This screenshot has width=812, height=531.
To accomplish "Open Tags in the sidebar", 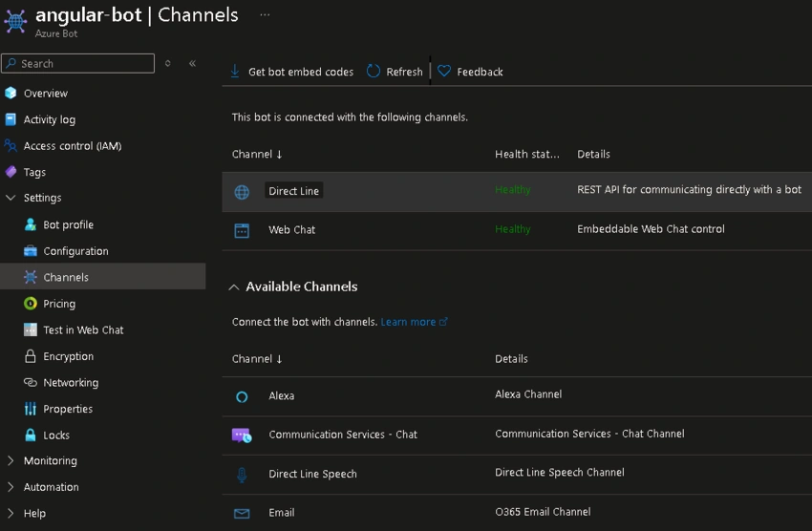I will tap(34, 172).
